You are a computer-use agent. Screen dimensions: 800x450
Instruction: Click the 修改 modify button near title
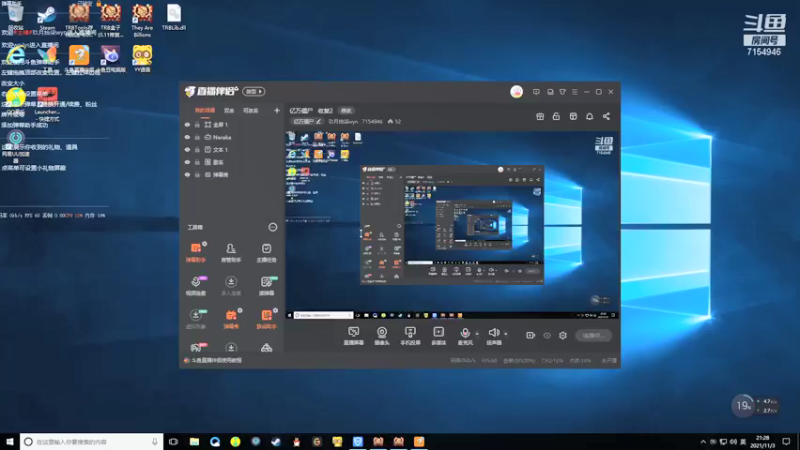click(x=346, y=111)
